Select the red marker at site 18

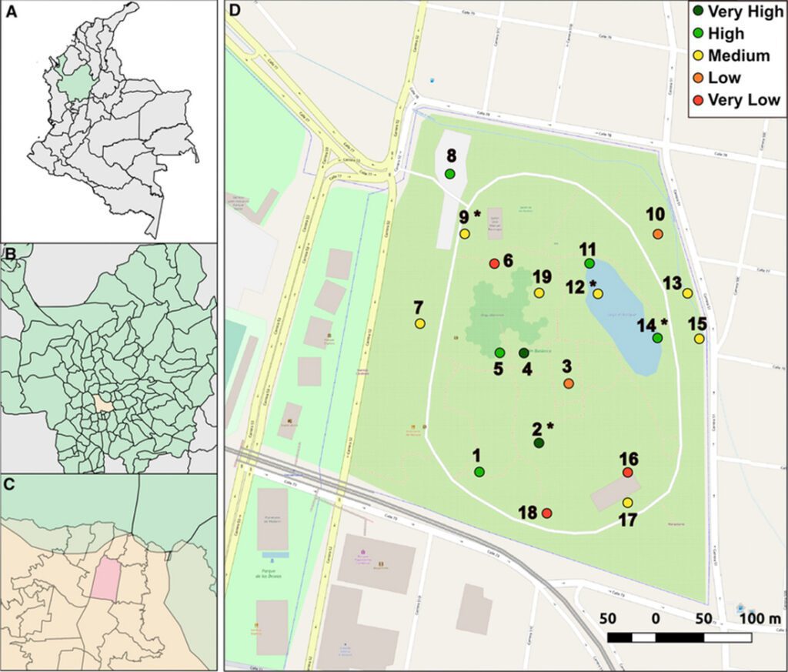tap(546, 513)
